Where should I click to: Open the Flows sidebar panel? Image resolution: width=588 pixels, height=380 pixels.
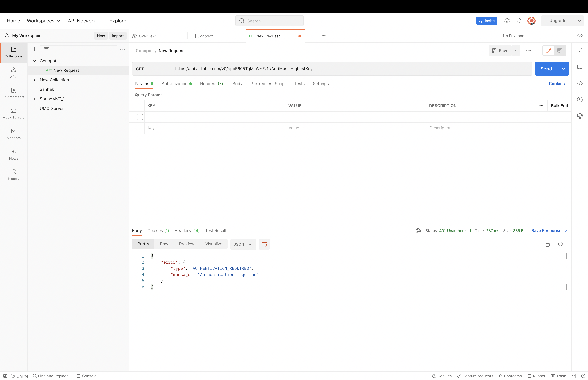pyautogui.click(x=14, y=154)
